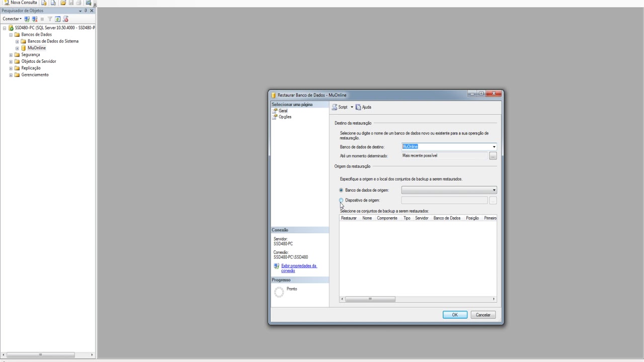644x362 pixels.
Task: Click the Objetos de Servidor folder icon
Action: click(x=17, y=61)
